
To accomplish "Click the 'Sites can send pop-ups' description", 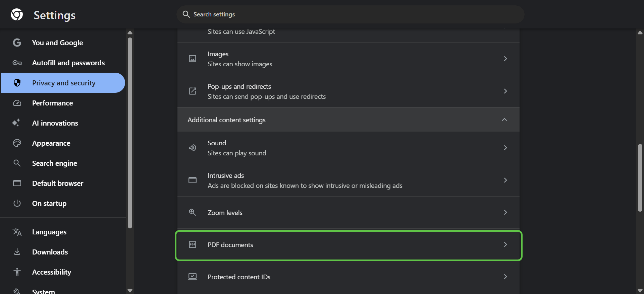I will (267, 96).
